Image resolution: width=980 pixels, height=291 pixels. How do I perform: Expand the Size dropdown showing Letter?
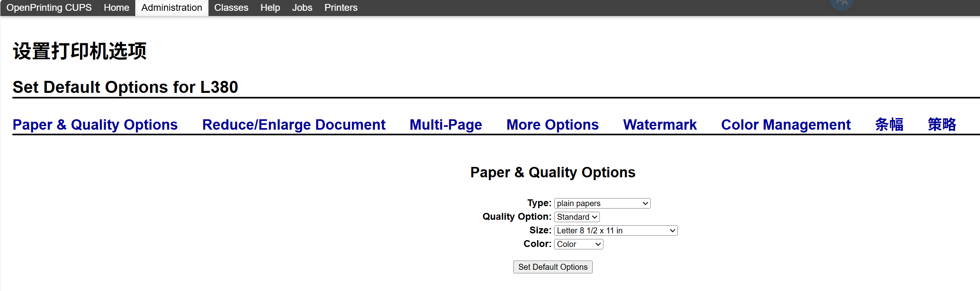click(615, 231)
